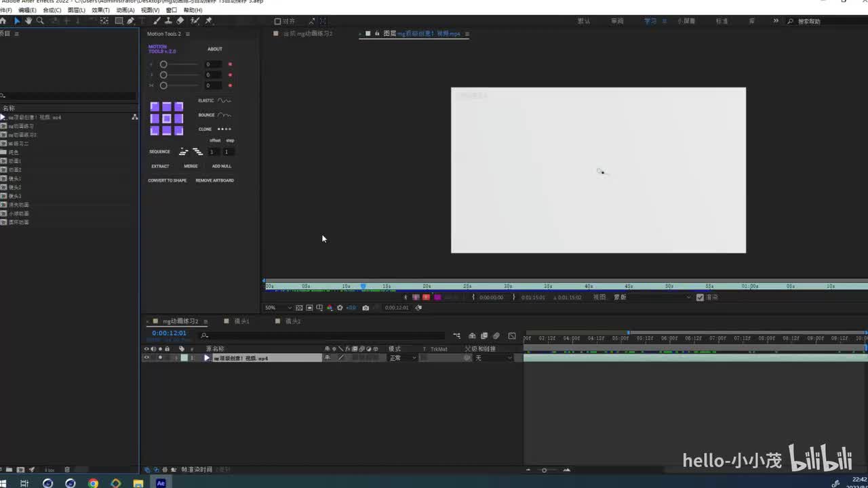
Task: Open the Motion Tools 2 panel menu
Action: tap(188, 34)
